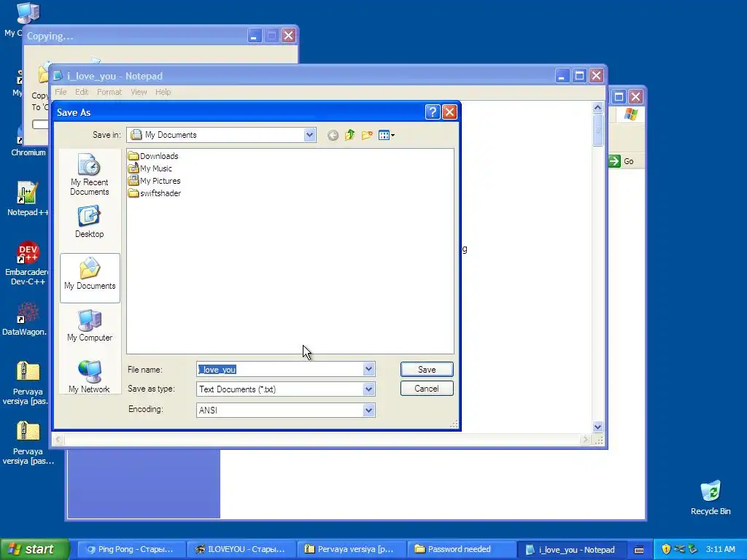Click the Start button

click(x=34, y=550)
